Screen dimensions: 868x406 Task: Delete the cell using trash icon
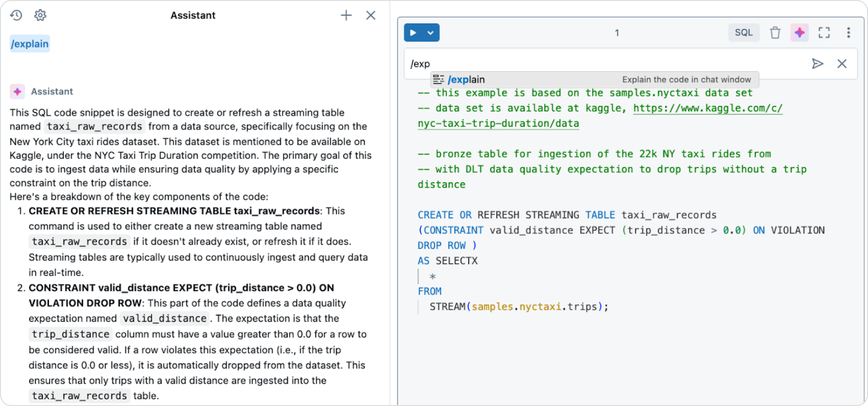pyautogui.click(x=775, y=33)
